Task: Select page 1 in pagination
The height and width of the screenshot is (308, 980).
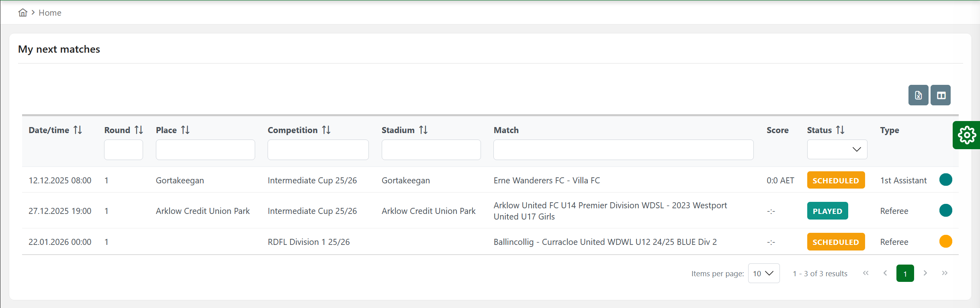Action: click(905, 273)
